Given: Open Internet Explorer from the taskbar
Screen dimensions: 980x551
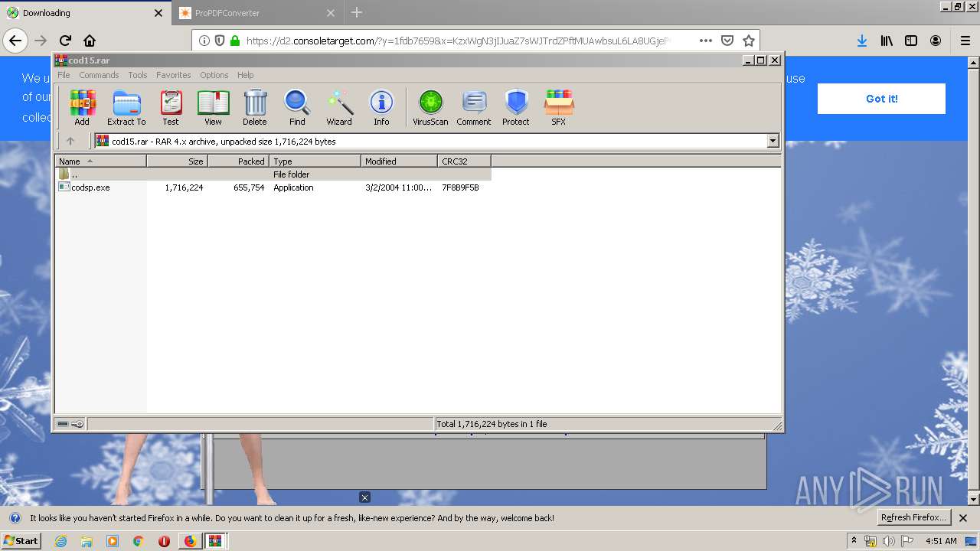Looking at the screenshot, I should [x=60, y=541].
